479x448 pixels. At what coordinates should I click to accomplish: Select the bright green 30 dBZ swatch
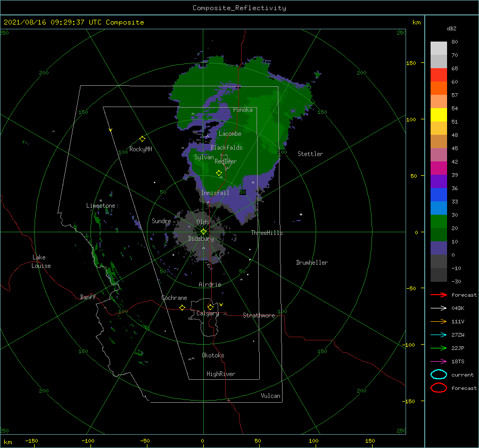[439, 221]
